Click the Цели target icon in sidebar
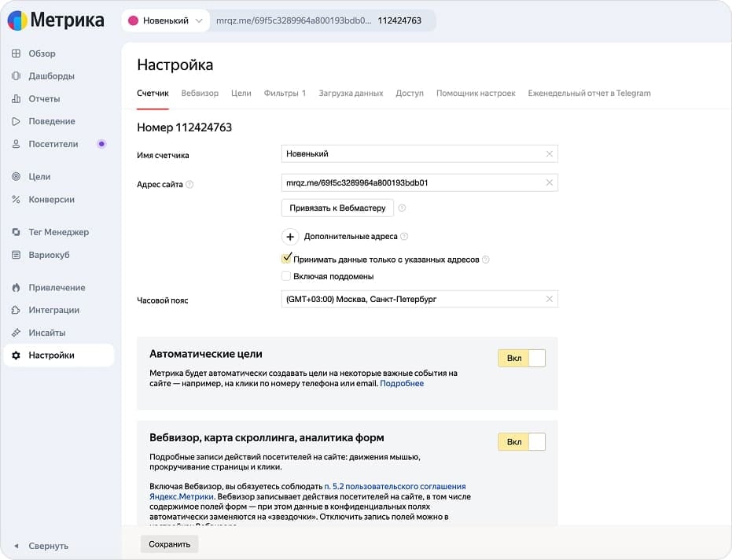The height and width of the screenshot is (560, 732). click(16, 176)
